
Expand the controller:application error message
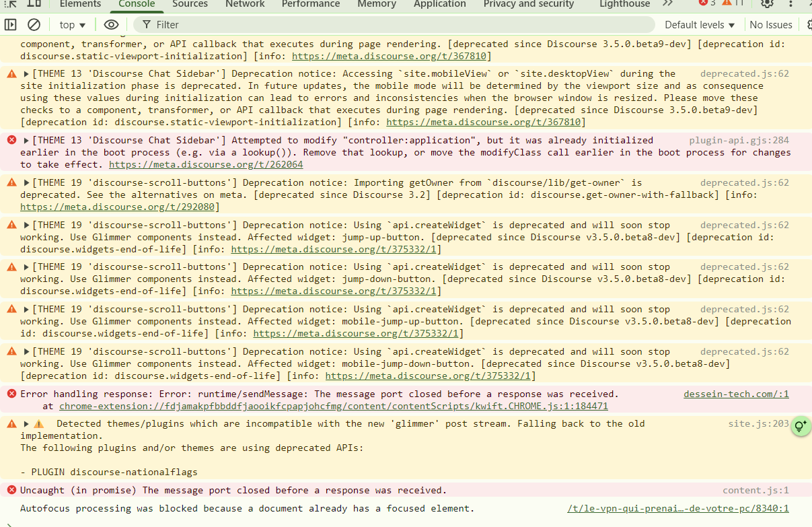[x=27, y=141]
